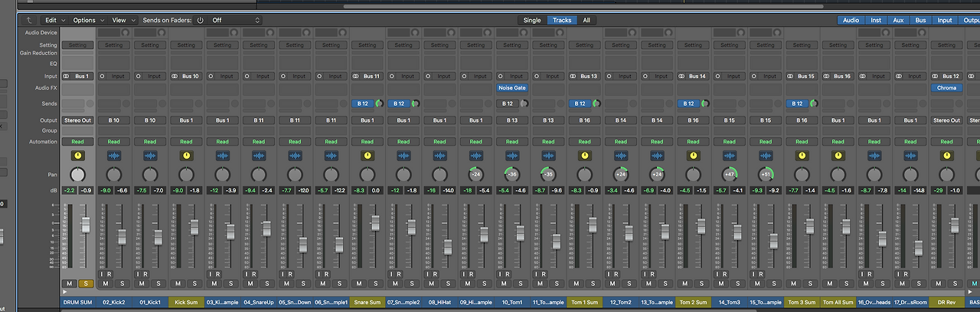Screen dimensions: 980x312
Task: Mute the DRUM SUM channel
Action: tap(70, 284)
